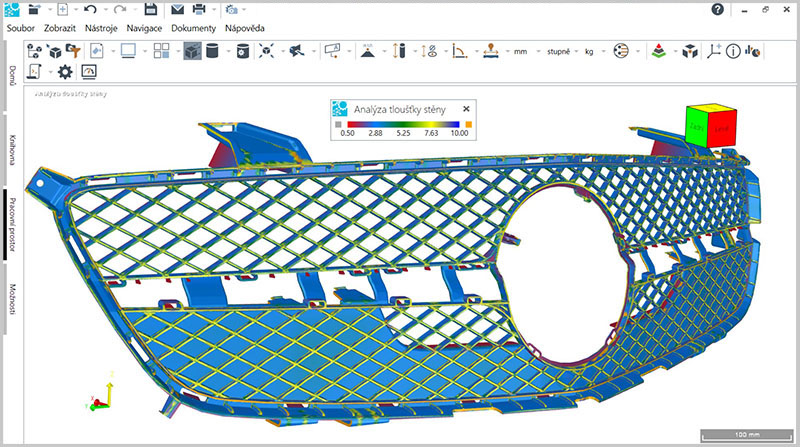The height and width of the screenshot is (447, 800).
Task: Close the Analýza tloušťky stěny legend
Action: pos(466,108)
